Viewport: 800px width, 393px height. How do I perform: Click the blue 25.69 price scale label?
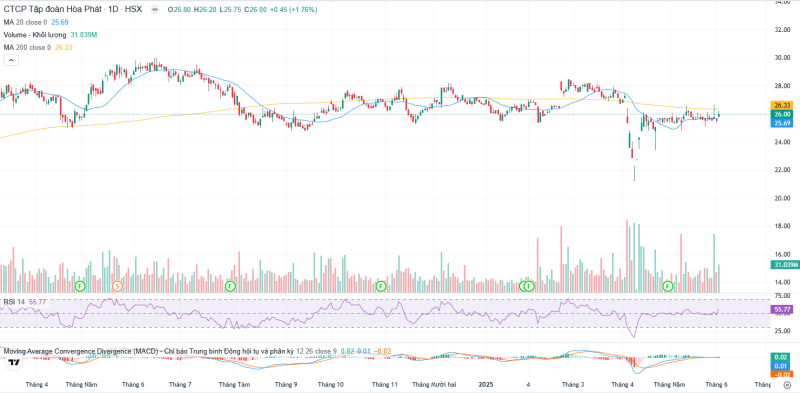click(x=782, y=123)
